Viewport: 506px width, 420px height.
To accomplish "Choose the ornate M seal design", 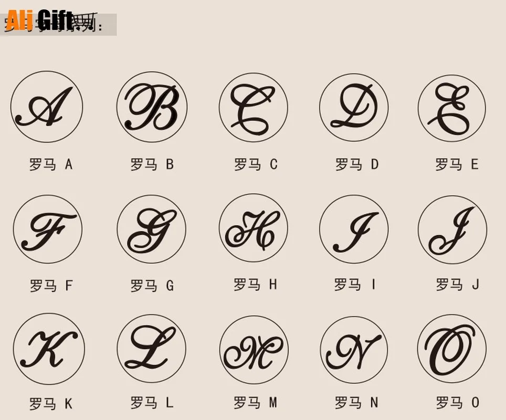I will [254, 350].
